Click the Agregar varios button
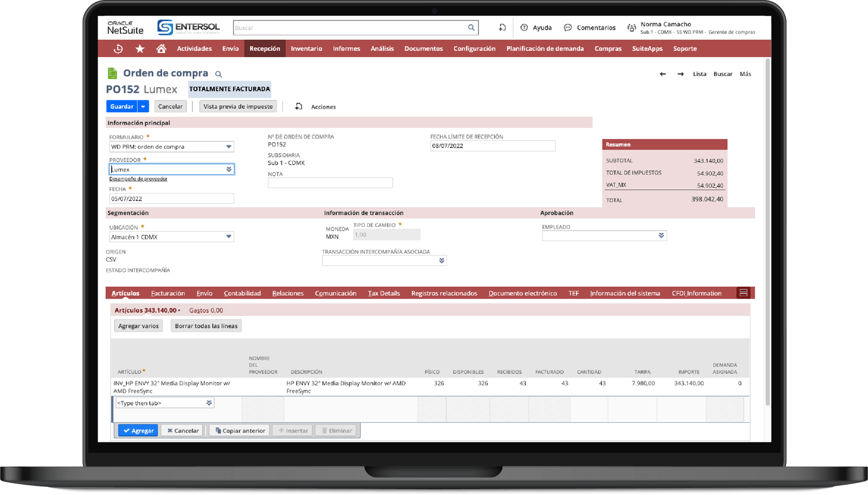 [138, 326]
